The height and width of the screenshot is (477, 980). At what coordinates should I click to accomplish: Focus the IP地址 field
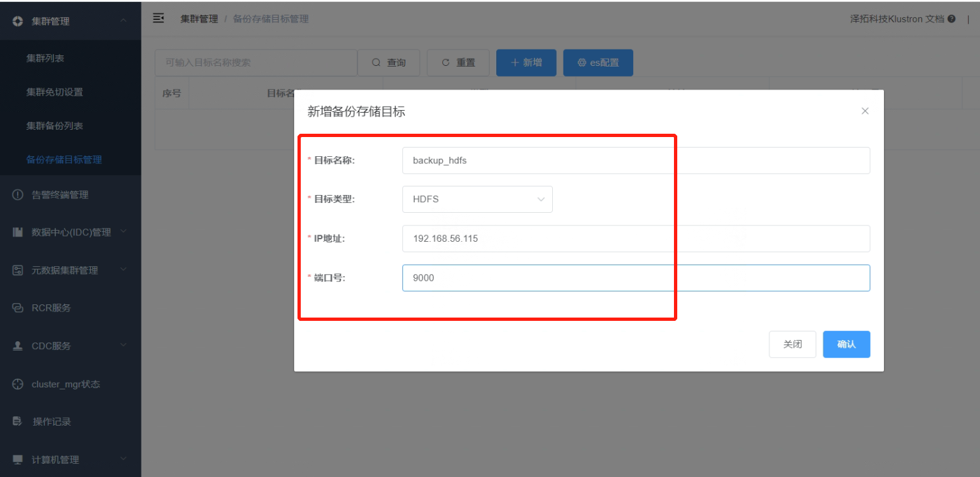[636, 238]
